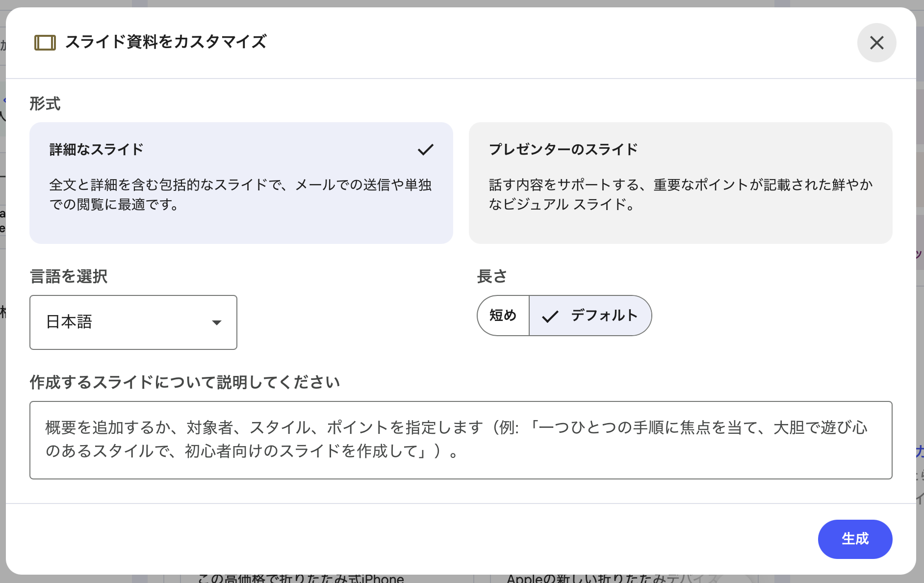
Task: Click the 形式 section label
Action: click(45, 104)
